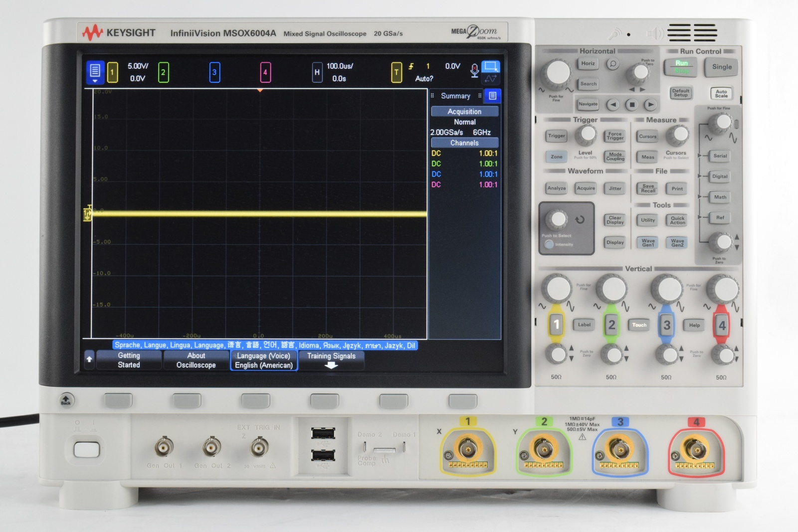This screenshot has width=798, height=532.
Task: Click the Math key
Action: coord(720,197)
